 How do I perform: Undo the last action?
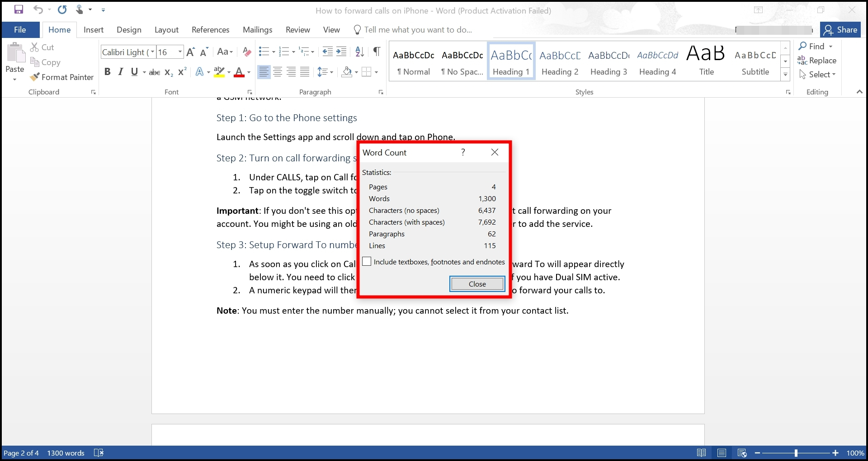pyautogui.click(x=38, y=9)
